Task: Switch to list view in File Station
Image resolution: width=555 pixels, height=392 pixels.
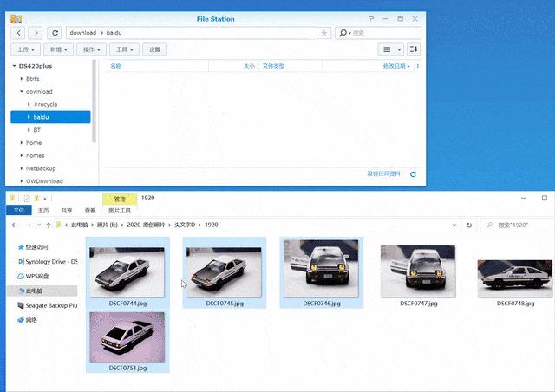Action: (387, 49)
